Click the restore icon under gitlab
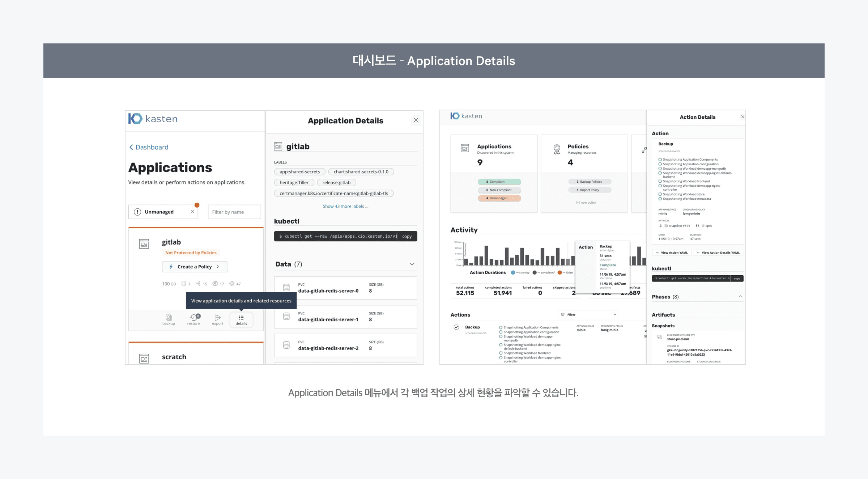Image resolution: width=868 pixels, height=479 pixels. 194,318
